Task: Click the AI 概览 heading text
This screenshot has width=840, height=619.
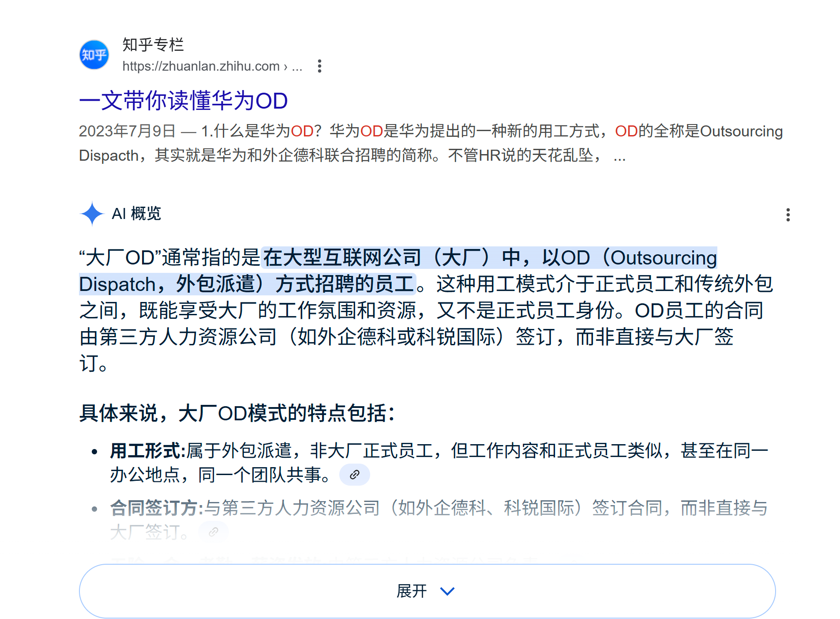Action: pyautogui.click(x=136, y=214)
